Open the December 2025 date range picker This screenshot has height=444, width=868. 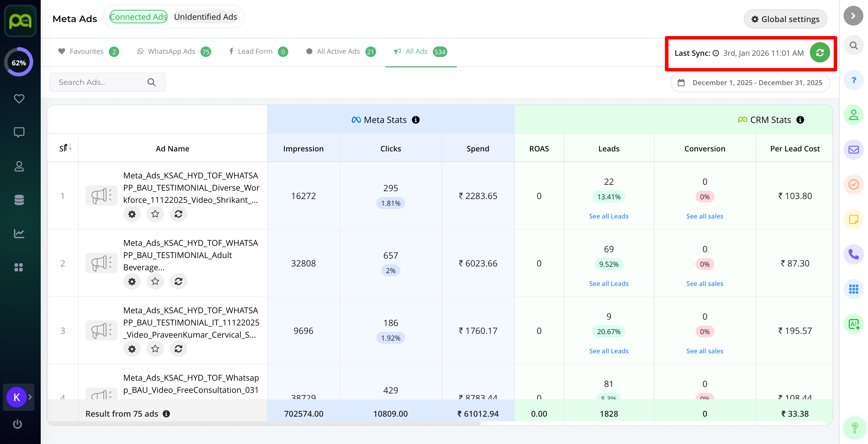[750, 83]
